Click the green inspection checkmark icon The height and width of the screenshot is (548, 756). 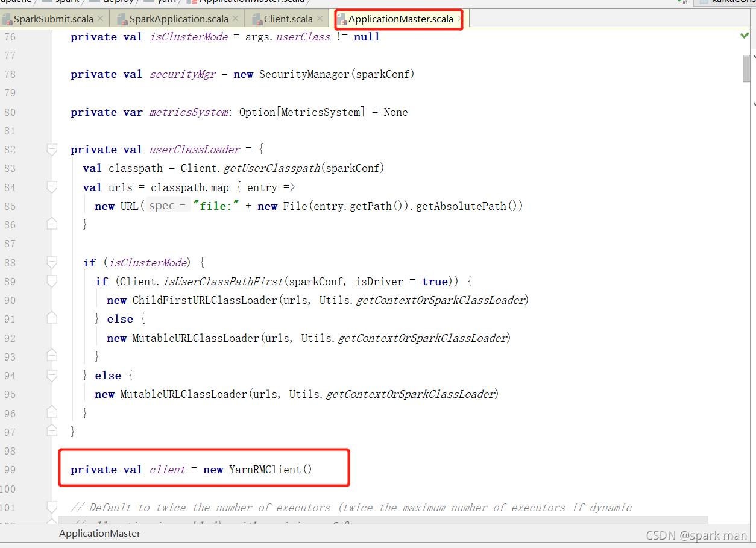(745, 36)
